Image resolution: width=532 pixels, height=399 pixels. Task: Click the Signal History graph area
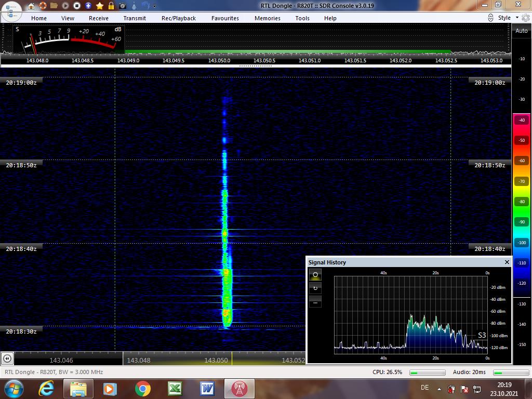point(411,314)
